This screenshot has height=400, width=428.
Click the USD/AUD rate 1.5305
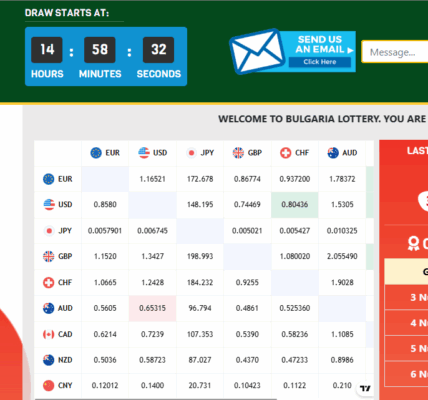pos(342,204)
